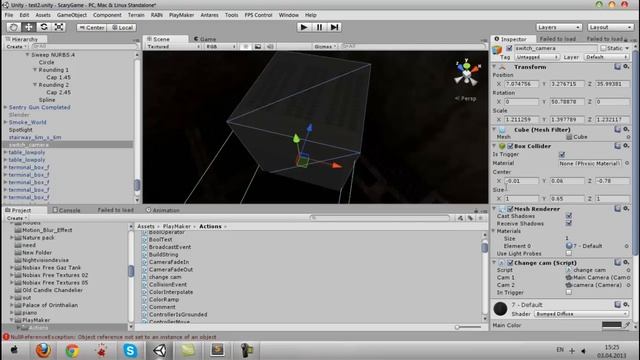Open Project Create button

coord(16,218)
